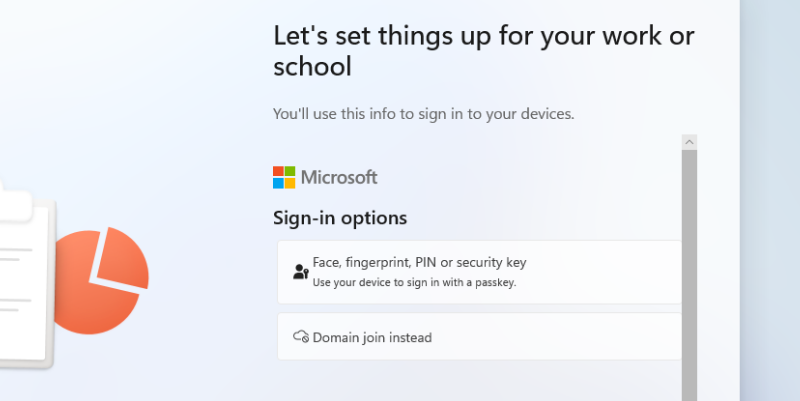Click the clipboard illustration on the left
The image size is (800, 401).
coord(25,270)
